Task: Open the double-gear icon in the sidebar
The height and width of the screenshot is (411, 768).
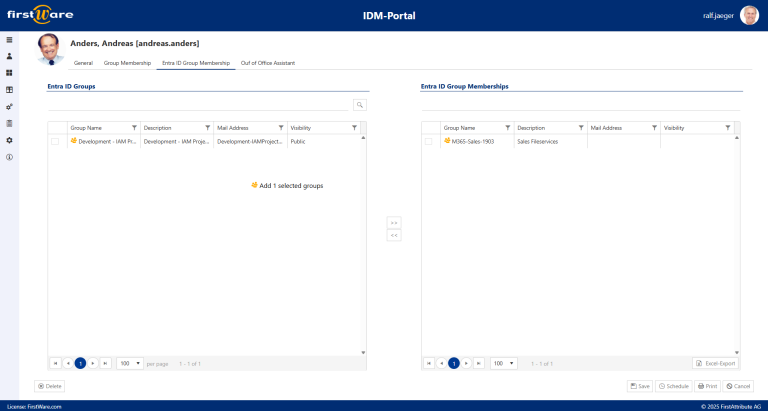Action: [x=9, y=107]
